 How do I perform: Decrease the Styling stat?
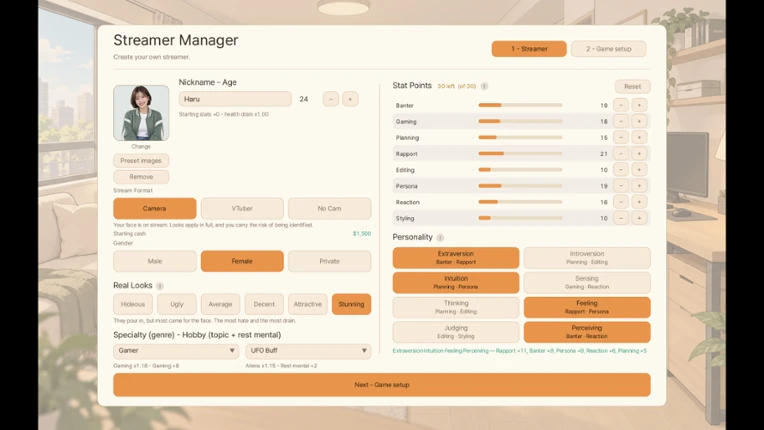tap(621, 218)
